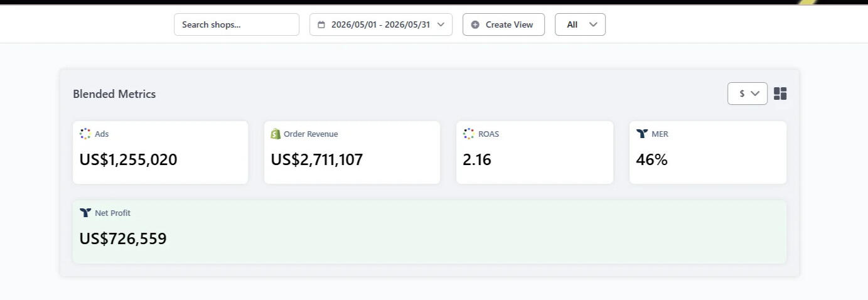Click the Search shops input field
The width and height of the screenshot is (868, 300).
click(x=237, y=24)
